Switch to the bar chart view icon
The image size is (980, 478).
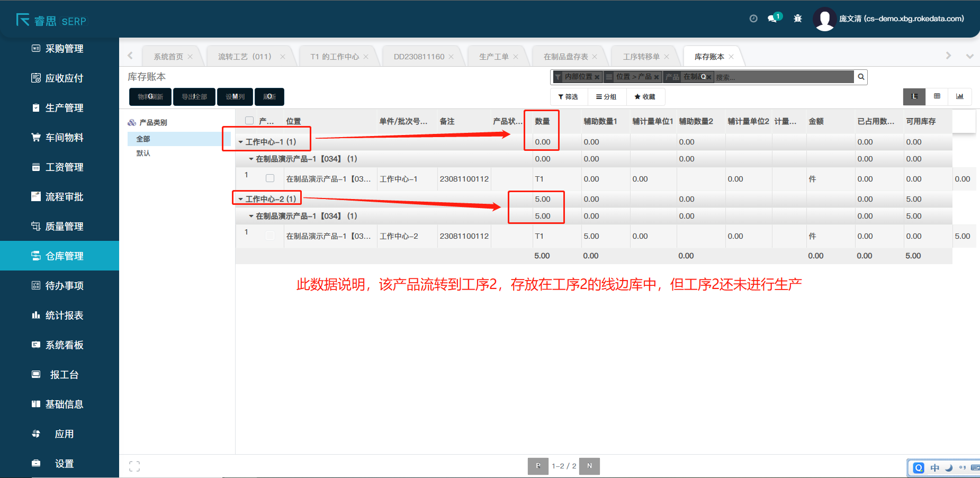959,96
